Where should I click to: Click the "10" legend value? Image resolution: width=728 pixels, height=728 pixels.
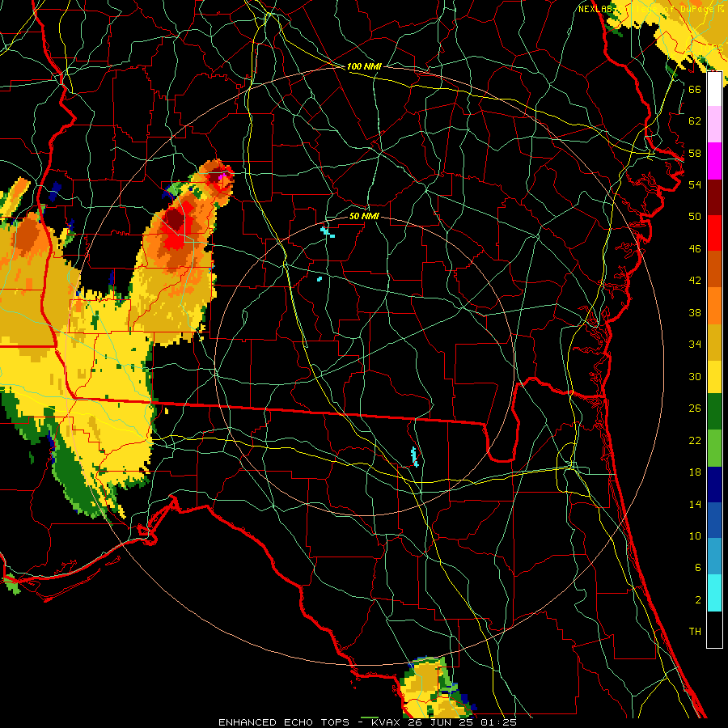coord(695,536)
